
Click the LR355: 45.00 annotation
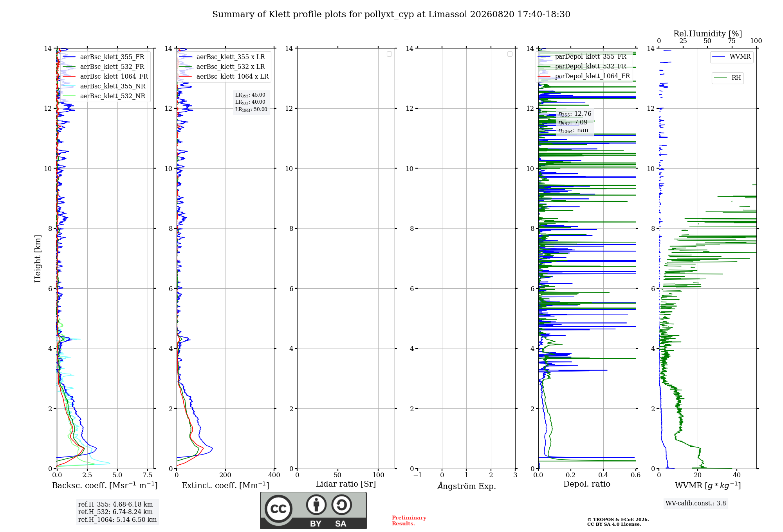pyautogui.click(x=250, y=95)
